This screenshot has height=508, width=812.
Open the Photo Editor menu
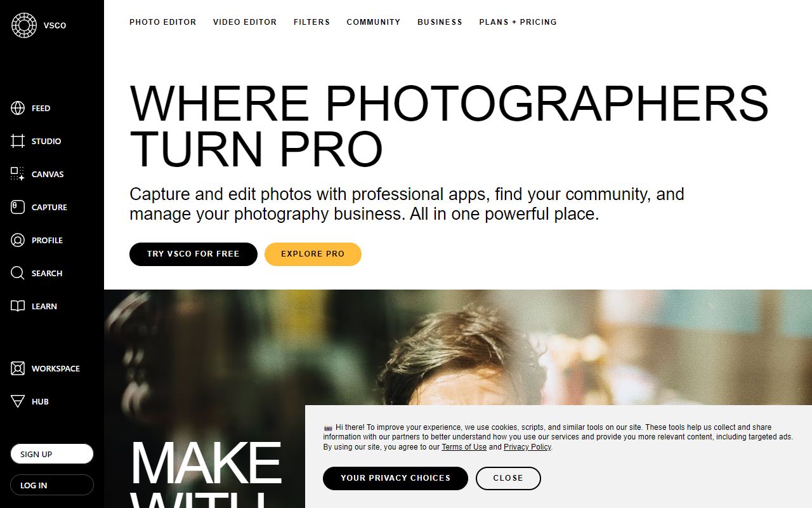coord(163,22)
